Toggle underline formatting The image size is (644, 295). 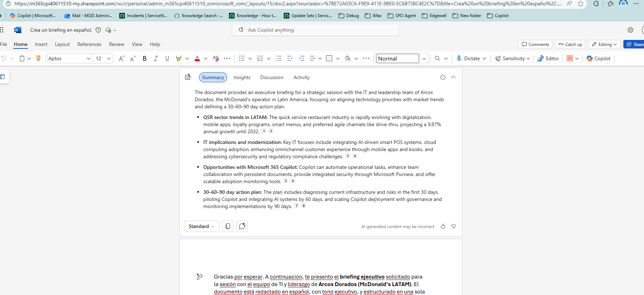click(x=167, y=58)
